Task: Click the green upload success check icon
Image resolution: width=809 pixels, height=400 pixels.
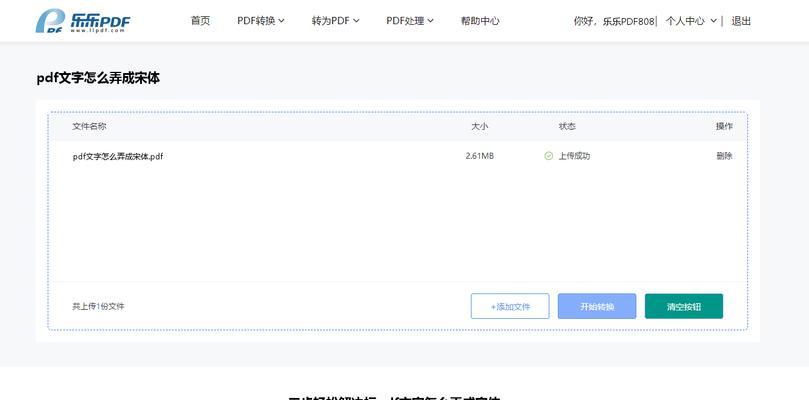Action: (x=548, y=156)
